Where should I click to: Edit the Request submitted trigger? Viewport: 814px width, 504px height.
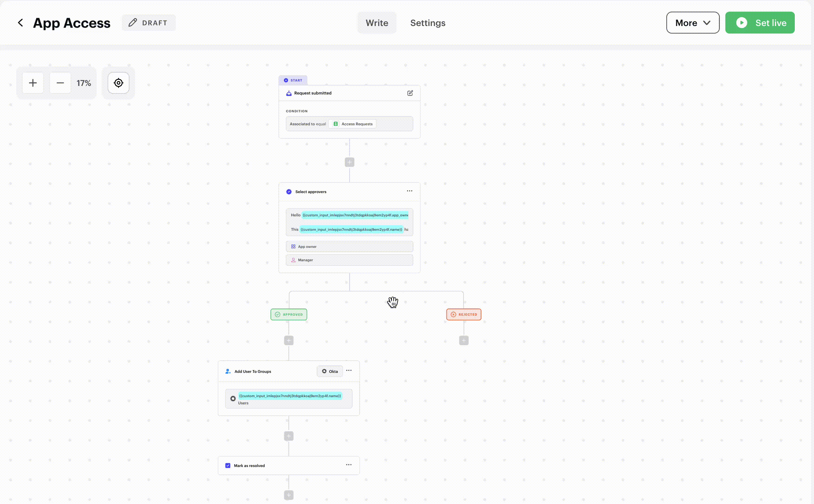pos(410,93)
